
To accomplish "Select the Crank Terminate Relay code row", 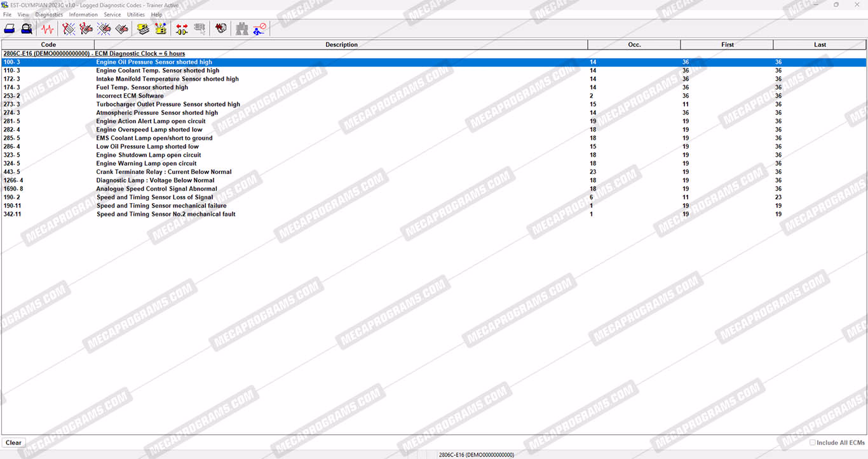I will (433, 172).
